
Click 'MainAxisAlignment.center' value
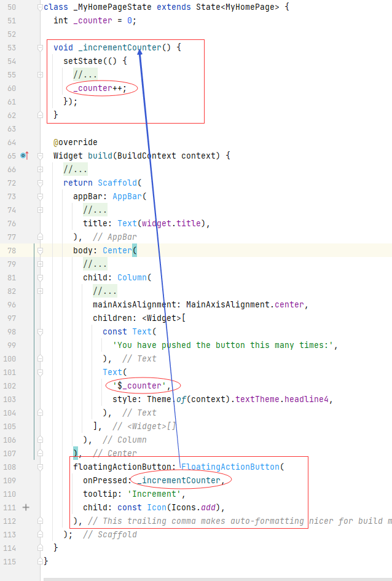pos(245,304)
